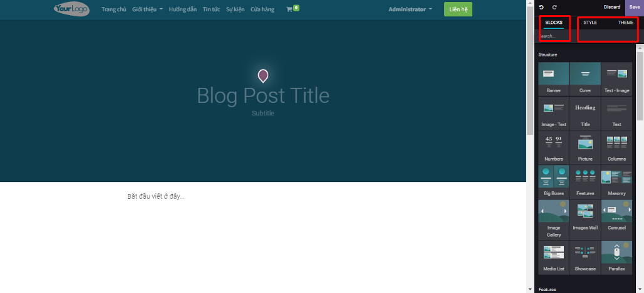Select the Cover building block
The image size is (644, 293).
pos(585,78)
